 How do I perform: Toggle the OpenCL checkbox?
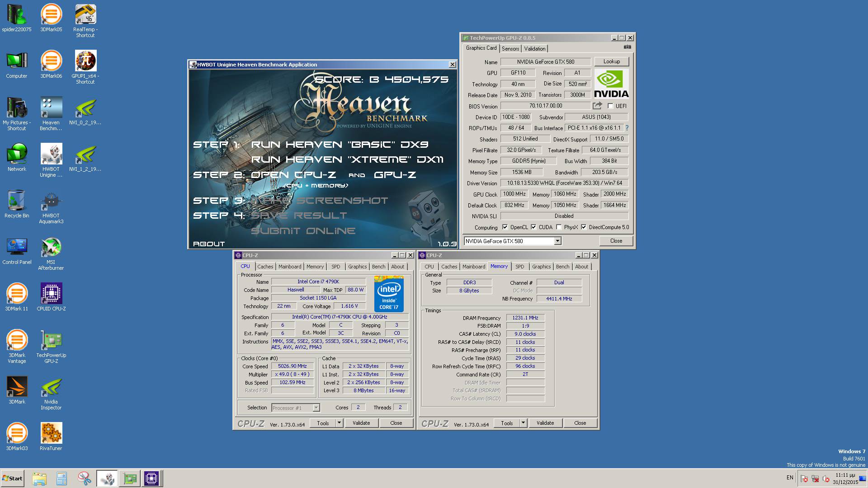(505, 227)
